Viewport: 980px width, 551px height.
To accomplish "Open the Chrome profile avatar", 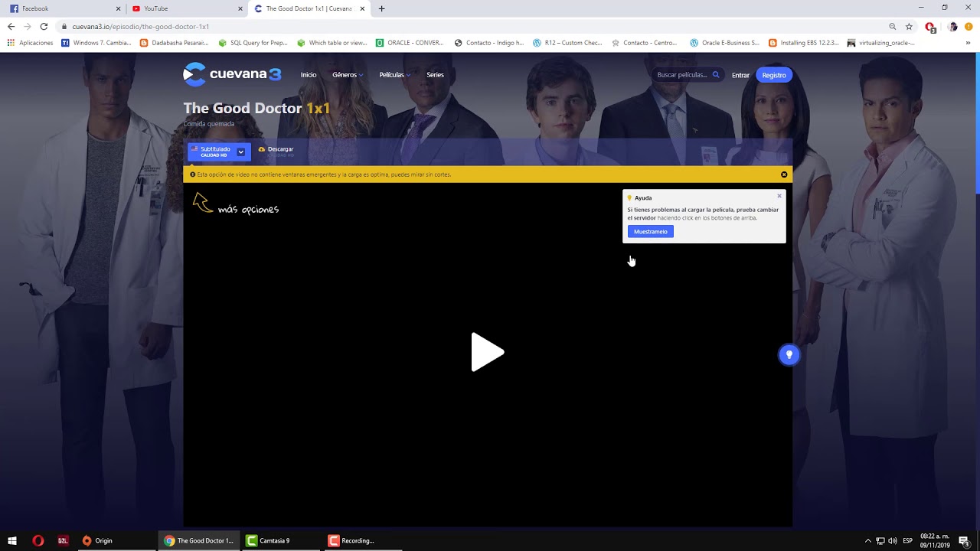I will tap(952, 27).
